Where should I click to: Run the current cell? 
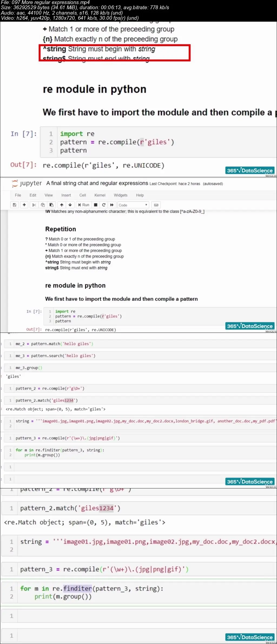click(x=84, y=205)
